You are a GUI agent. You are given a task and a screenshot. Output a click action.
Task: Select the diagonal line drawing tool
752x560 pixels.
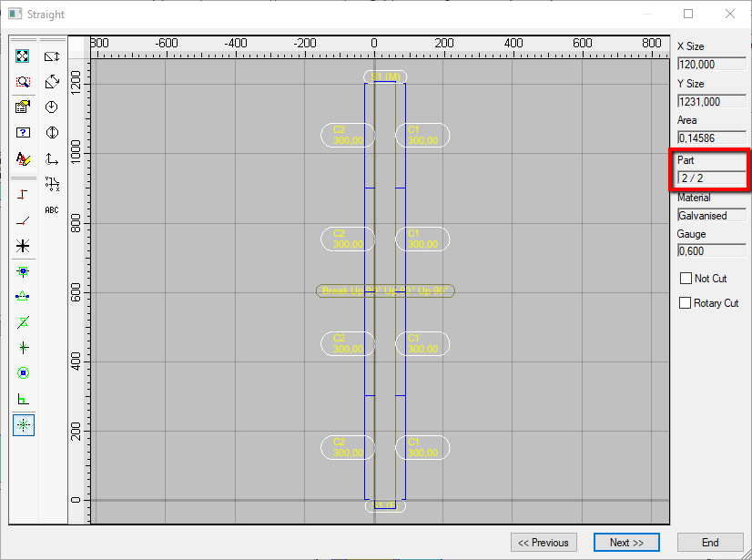pos(23,219)
